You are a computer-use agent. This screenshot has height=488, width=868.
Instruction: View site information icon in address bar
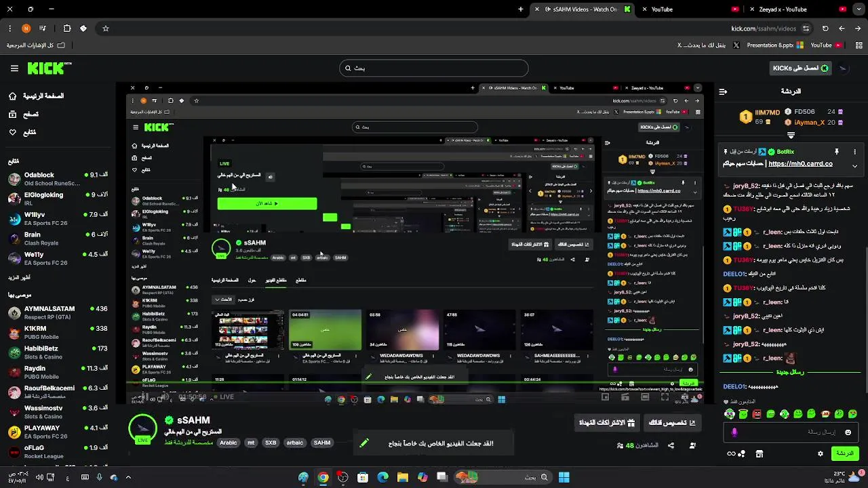(806, 28)
